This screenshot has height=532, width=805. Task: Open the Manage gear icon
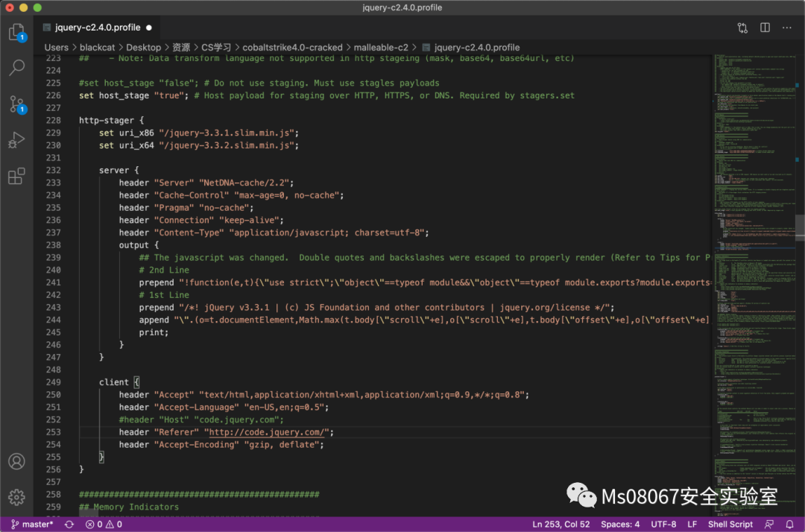coord(17,497)
